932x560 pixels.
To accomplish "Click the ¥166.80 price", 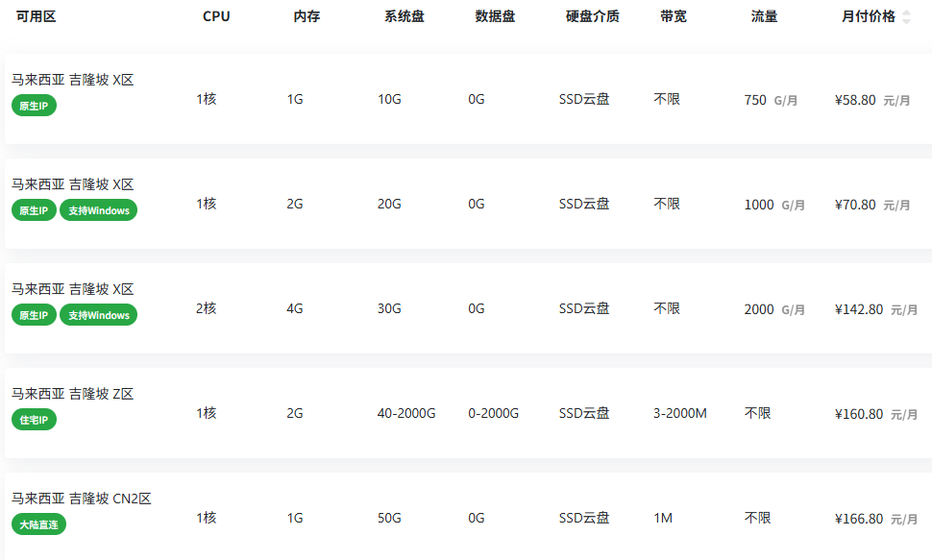I will pos(859,519).
